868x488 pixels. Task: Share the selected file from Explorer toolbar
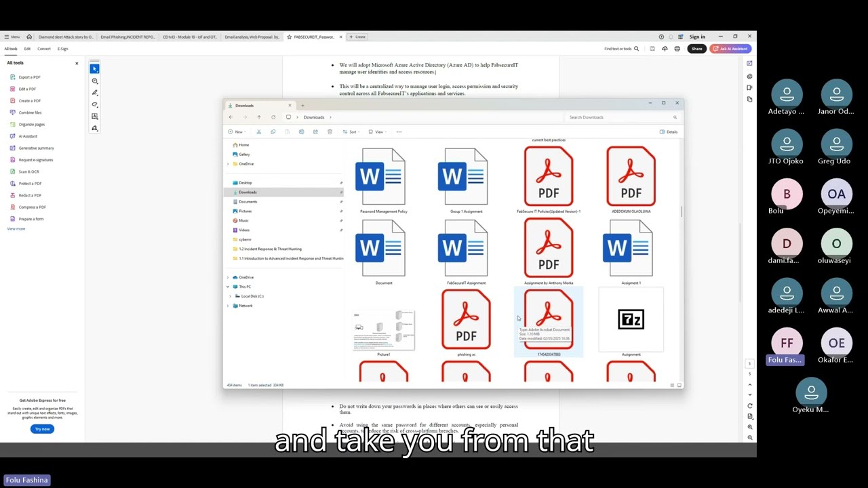pyautogui.click(x=315, y=131)
